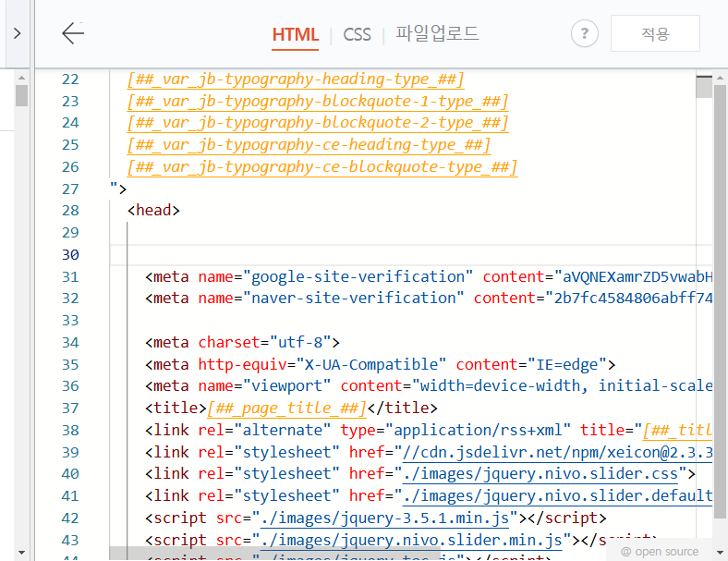Switch to the HTML tab

tap(296, 35)
